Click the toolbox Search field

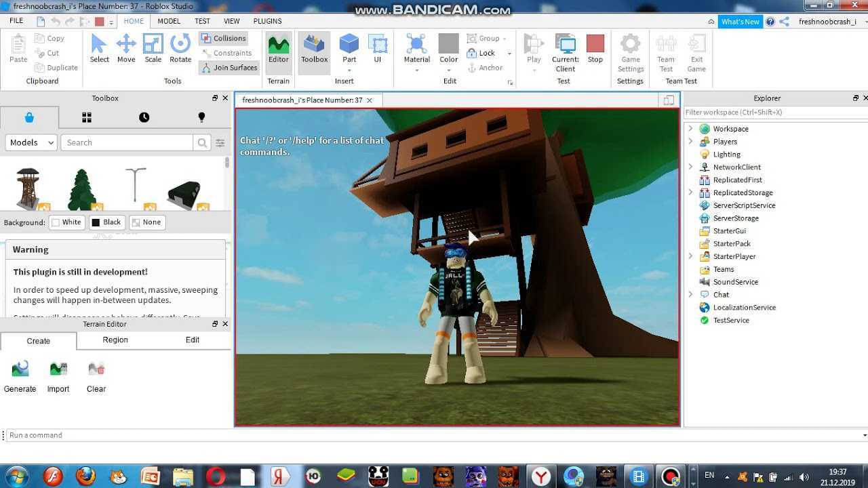(x=127, y=142)
